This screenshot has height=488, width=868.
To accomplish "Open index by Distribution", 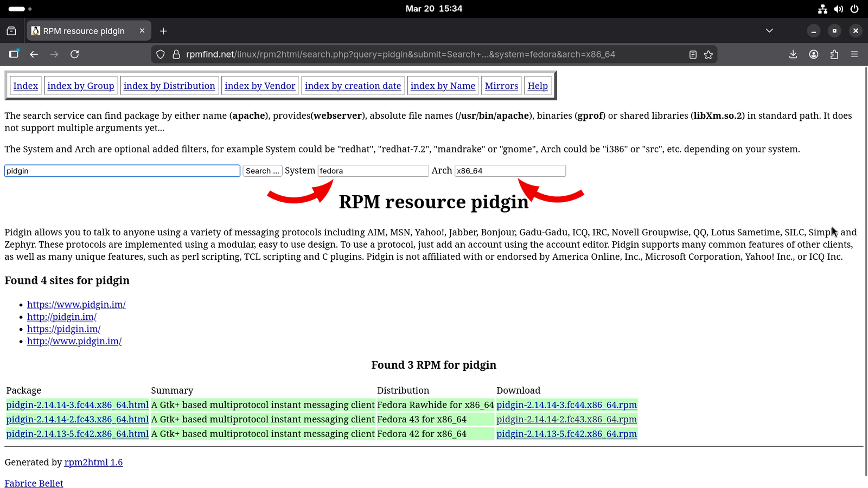I will click(x=169, y=86).
